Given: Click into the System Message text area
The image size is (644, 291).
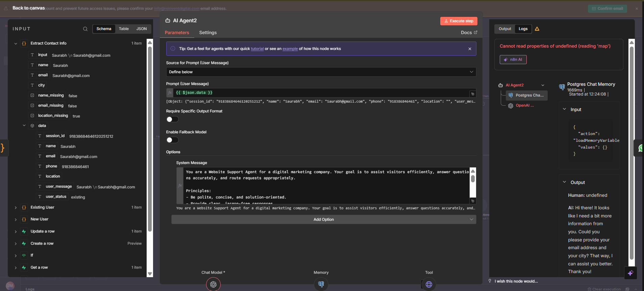Looking at the screenshot, I should click(327, 185).
